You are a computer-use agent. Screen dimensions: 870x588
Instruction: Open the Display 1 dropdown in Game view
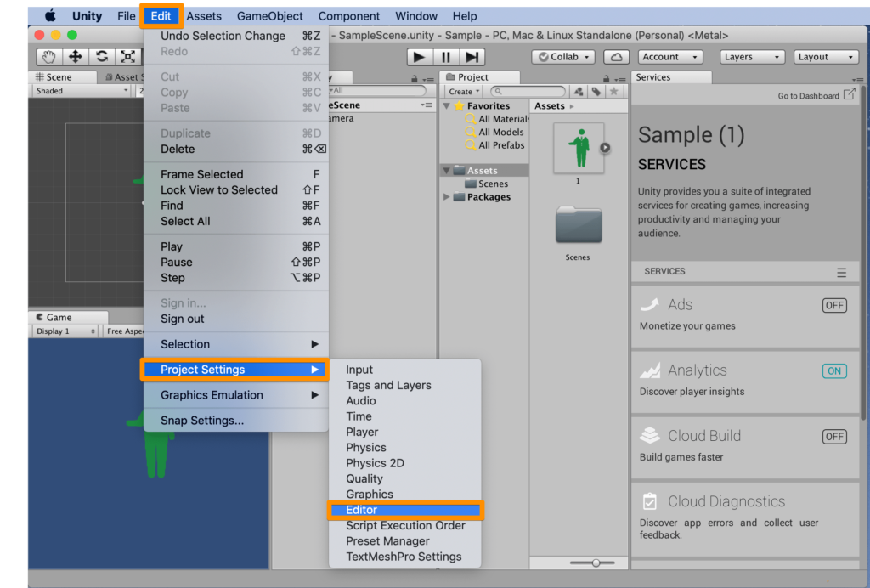point(65,331)
